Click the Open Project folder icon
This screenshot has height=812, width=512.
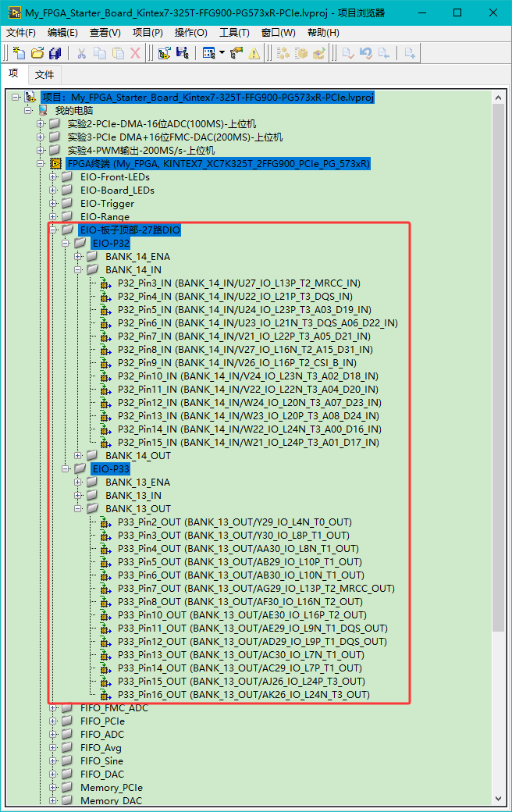click(x=37, y=53)
